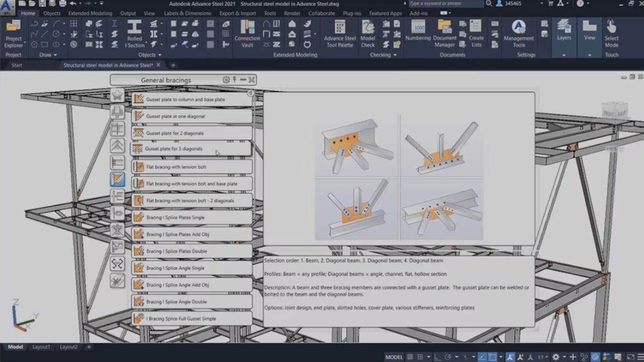
Task: Click the search magnifier icon
Action: [489, 4]
